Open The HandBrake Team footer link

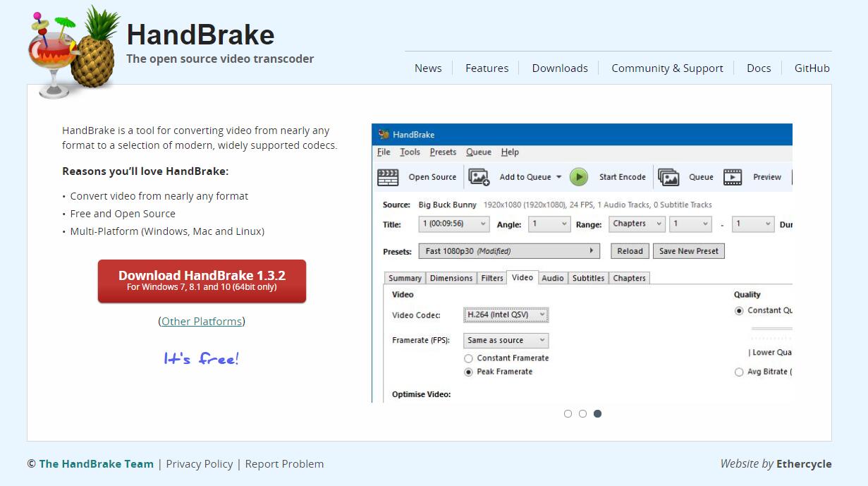tap(97, 463)
